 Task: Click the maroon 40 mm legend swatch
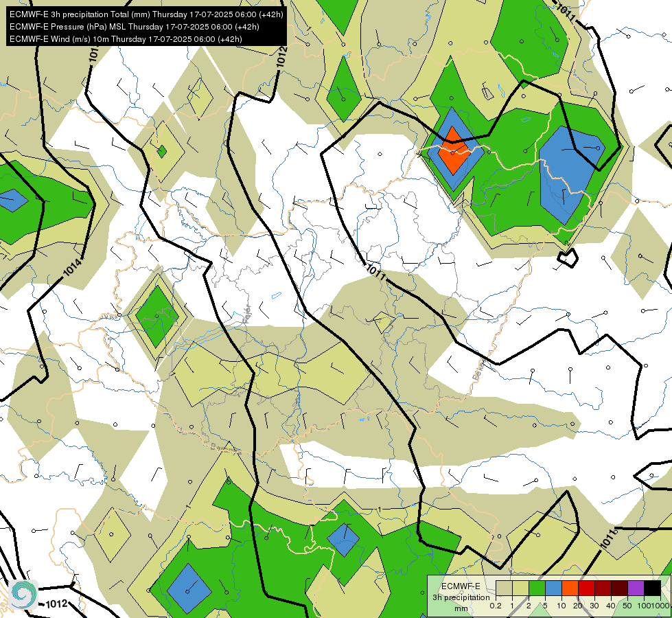619,588
